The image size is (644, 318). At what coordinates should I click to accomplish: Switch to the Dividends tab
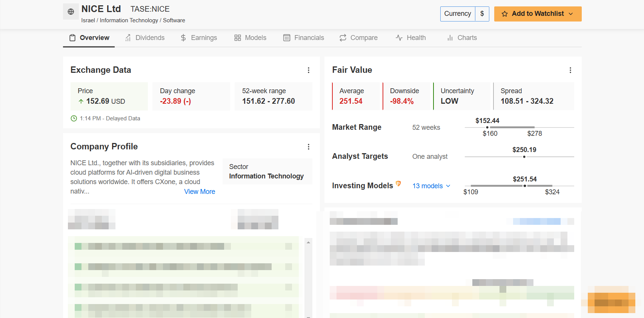[145, 38]
